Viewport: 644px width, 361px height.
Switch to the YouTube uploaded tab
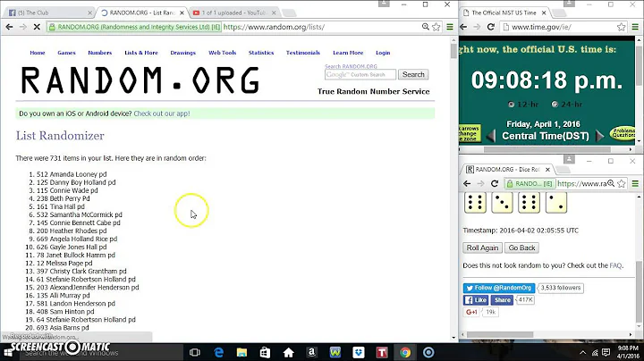click(x=234, y=13)
